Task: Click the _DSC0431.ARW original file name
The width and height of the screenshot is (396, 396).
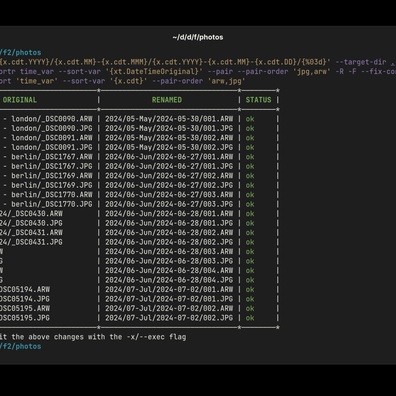Action: [37, 232]
